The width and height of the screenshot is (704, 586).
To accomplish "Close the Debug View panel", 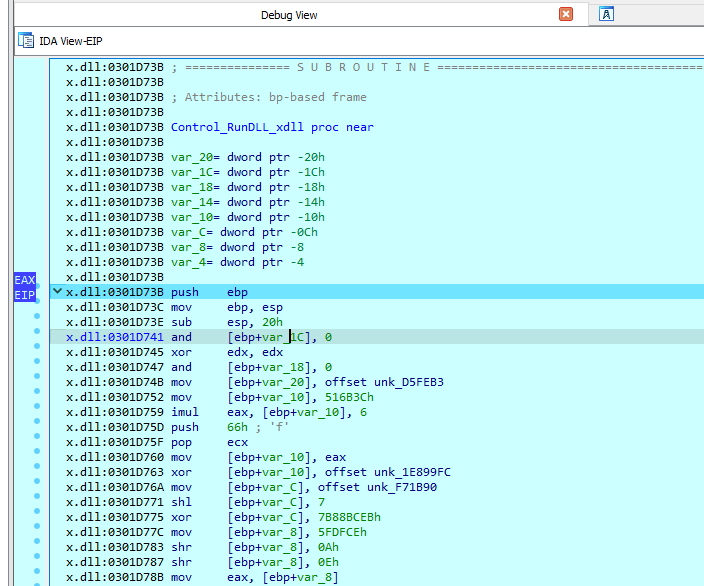I will click(x=566, y=14).
